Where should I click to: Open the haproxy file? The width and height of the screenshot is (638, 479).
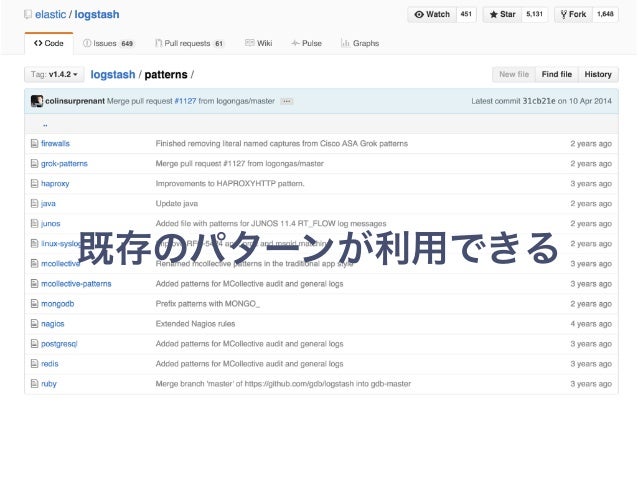tap(55, 184)
